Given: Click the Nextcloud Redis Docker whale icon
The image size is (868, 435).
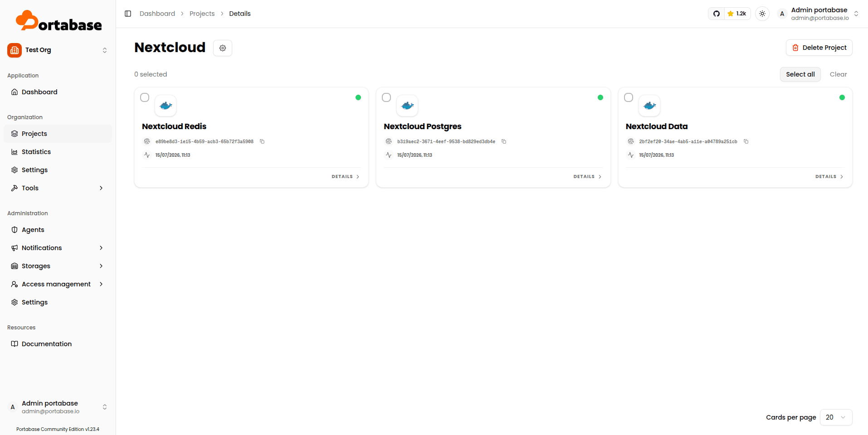Looking at the screenshot, I should click(x=166, y=106).
